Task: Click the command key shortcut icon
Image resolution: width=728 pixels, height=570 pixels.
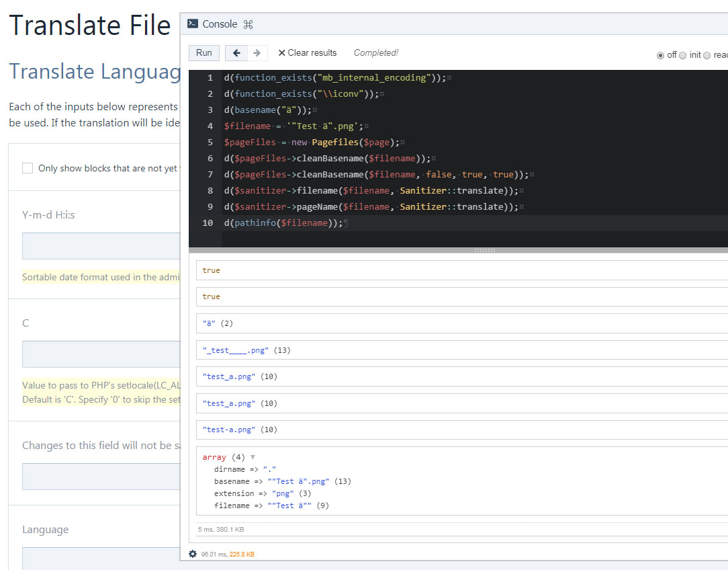Action: (x=248, y=23)
